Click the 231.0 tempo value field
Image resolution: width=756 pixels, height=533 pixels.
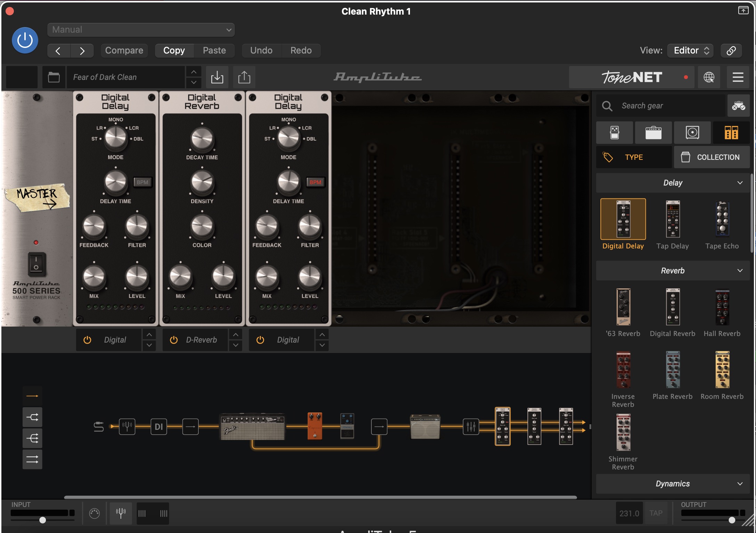coord(629,513)
